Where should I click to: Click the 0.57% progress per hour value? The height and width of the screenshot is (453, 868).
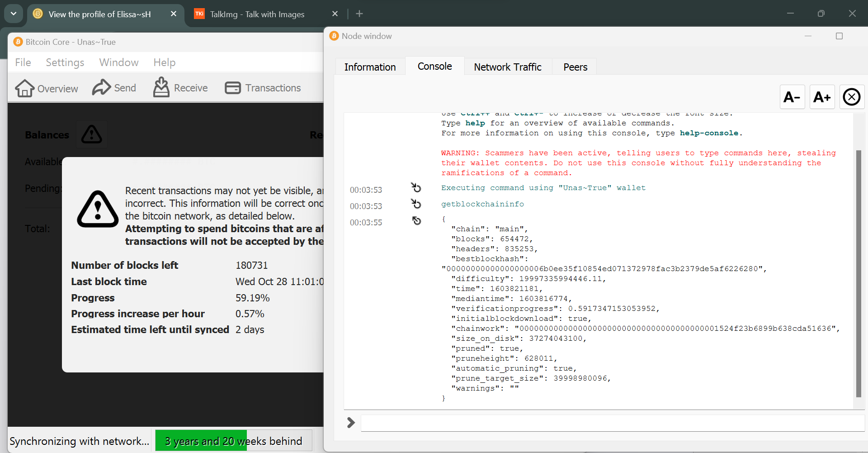pos(250,314)
